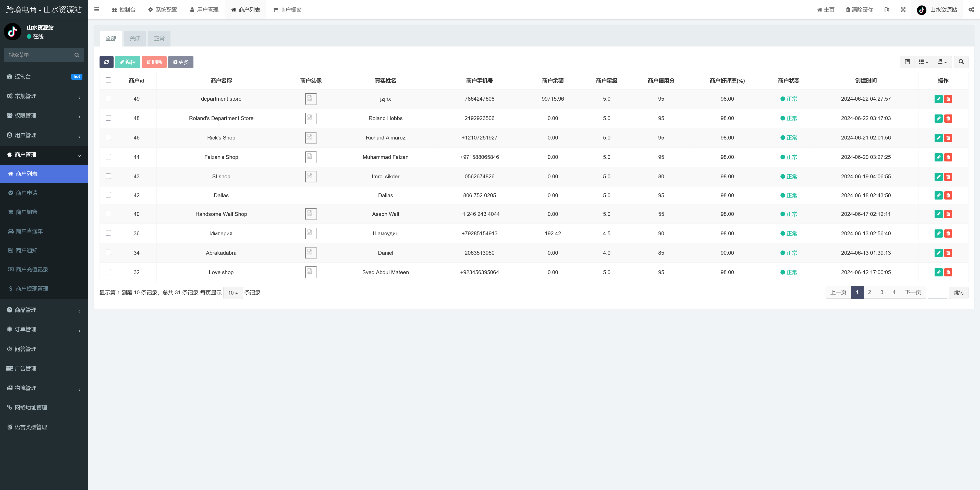Switch to the 关闭 filter tab
Image resolution: width=980 pixels, height=490 pixels.
coord(135,39)
